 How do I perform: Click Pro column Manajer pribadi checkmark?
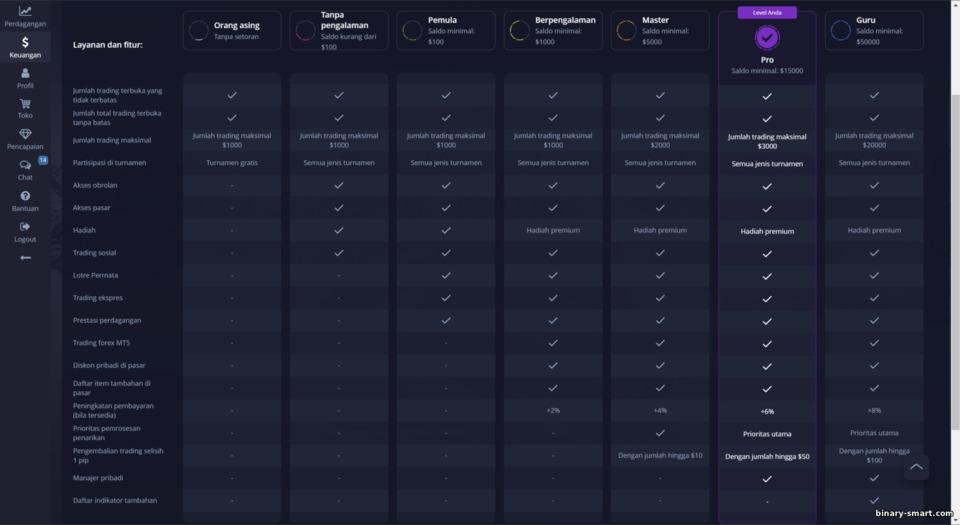(767, 479)
